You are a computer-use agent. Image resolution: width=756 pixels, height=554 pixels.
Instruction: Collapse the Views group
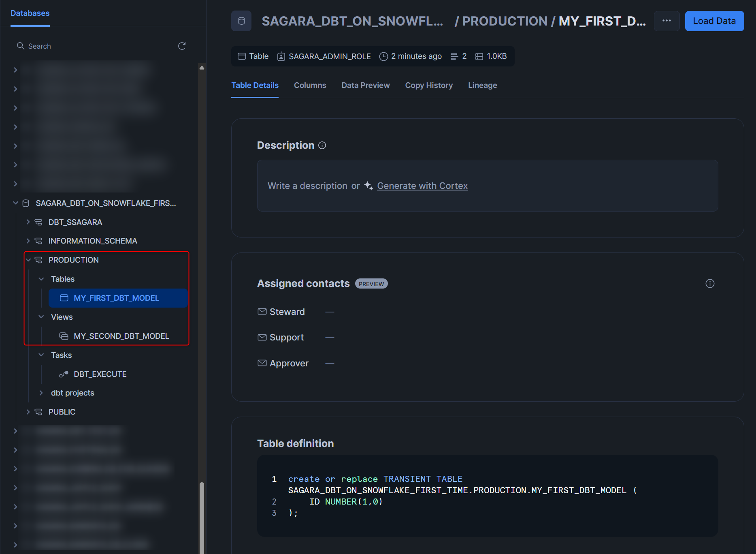coord(41,317)
